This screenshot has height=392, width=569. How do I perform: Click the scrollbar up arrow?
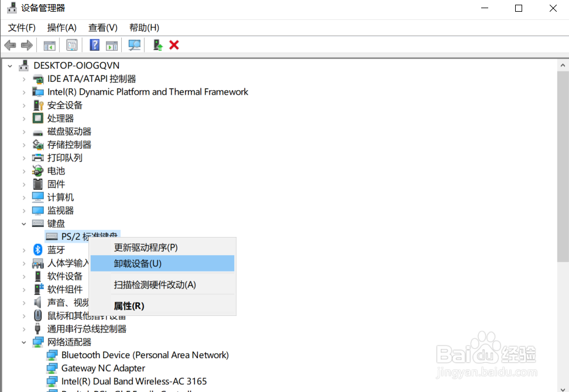[563, 66]
